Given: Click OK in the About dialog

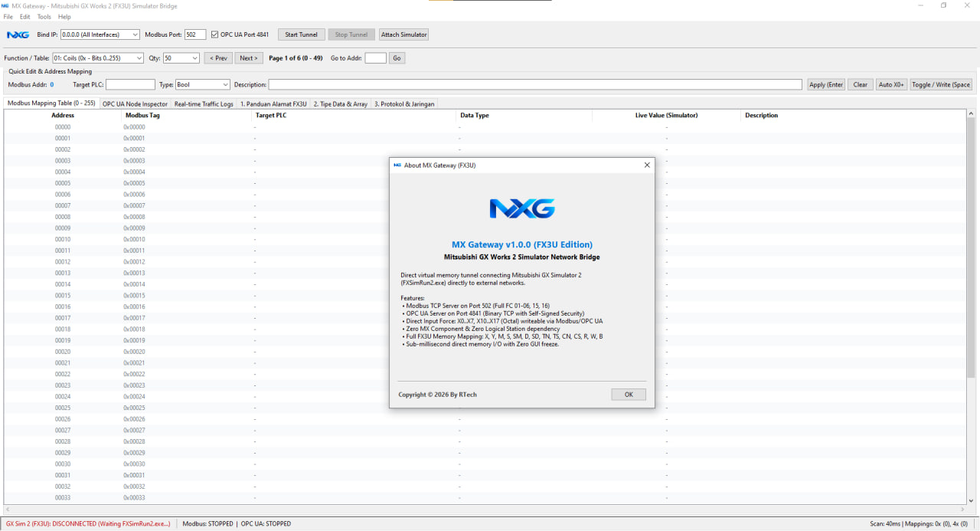Looking at the screenshot, I should click(629, 395).
